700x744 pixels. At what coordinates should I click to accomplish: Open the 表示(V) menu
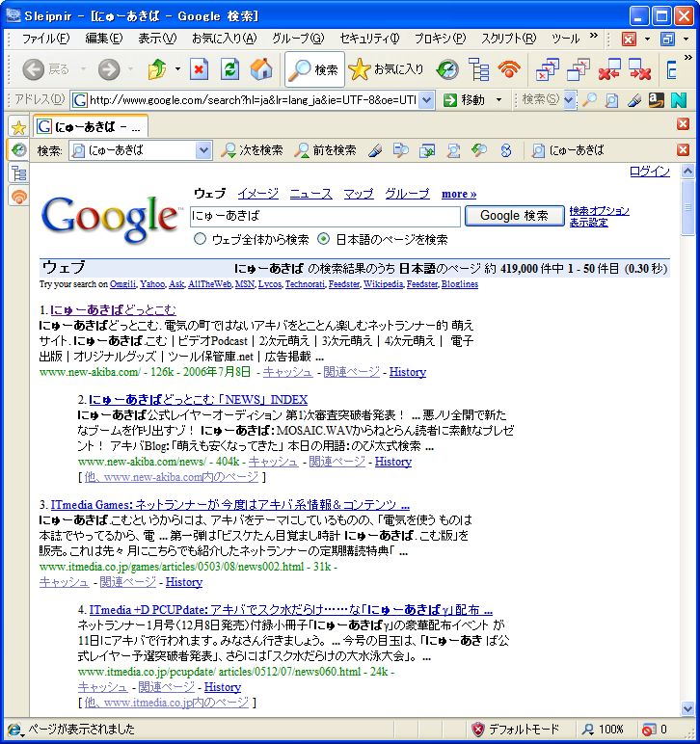[157, 38]
